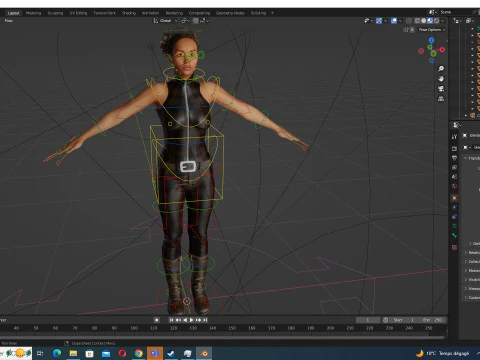Jump to the last frame in timeline
The height and width of the screenshot is (360, 480).
coord(205,320)
